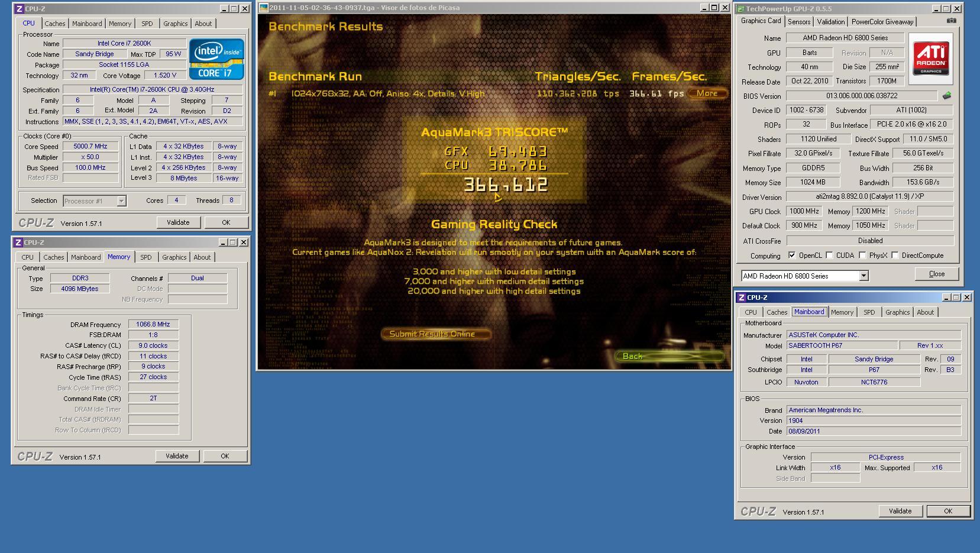This screenshot has width=980, height=553.
Task: Switch to Caches tab in top-left CPU-Z
Action: coord(55,24)
